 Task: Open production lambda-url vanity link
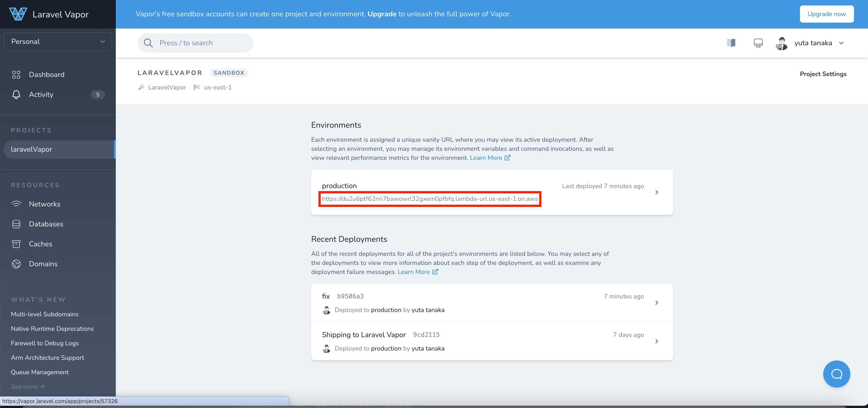(430, 199)
